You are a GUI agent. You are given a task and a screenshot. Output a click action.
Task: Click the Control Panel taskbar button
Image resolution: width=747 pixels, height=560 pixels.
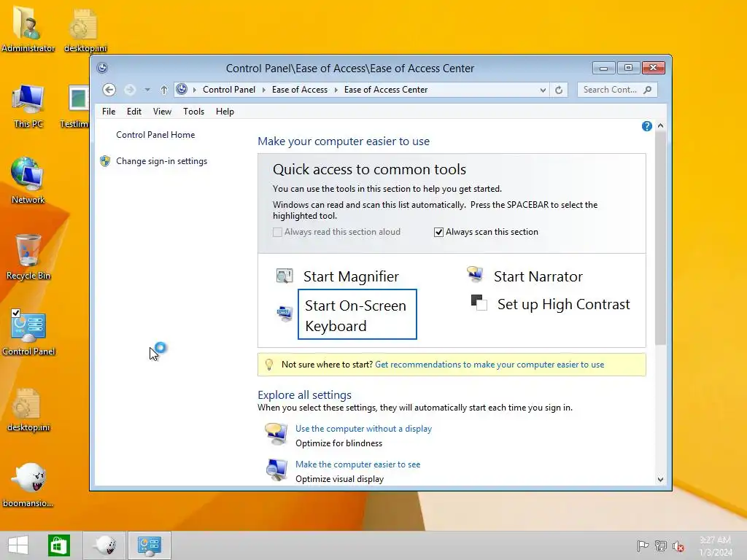(x=150, y=545)
